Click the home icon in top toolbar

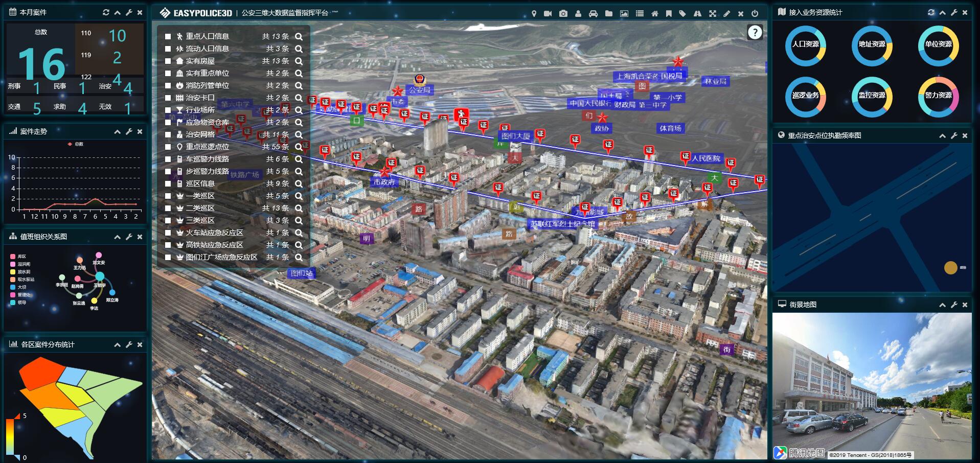(654, 14)
